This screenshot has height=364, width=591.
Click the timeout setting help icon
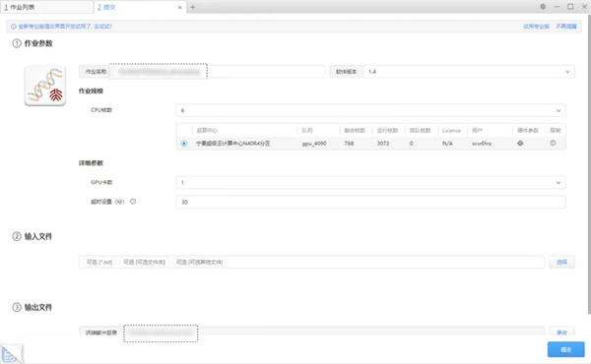pyautogui.click(x=133, y=202)
